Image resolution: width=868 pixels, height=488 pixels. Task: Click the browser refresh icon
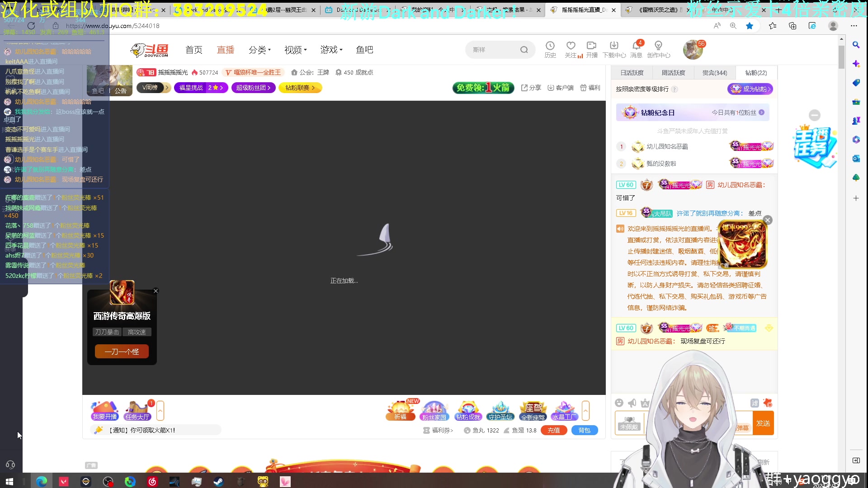point(31,26)
